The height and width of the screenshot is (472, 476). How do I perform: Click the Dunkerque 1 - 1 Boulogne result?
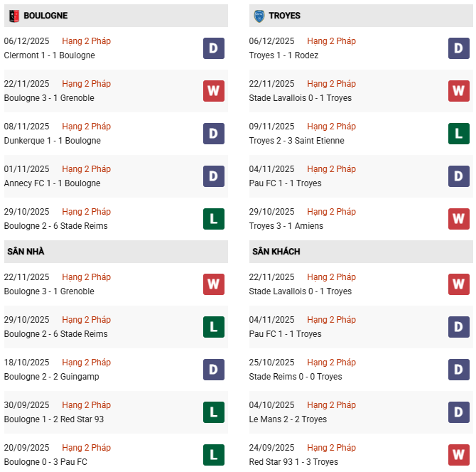(53, 141)
